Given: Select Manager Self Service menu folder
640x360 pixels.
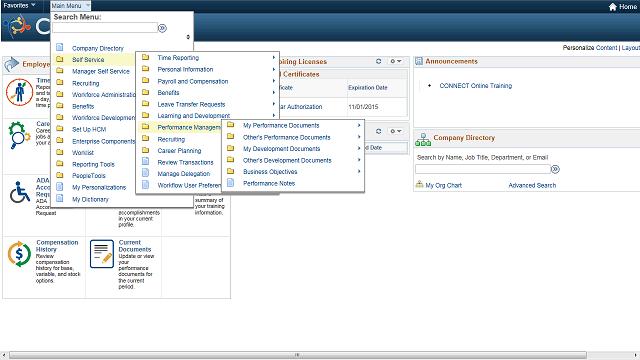Looking at the screenshot, I should (x=100, y=71).
